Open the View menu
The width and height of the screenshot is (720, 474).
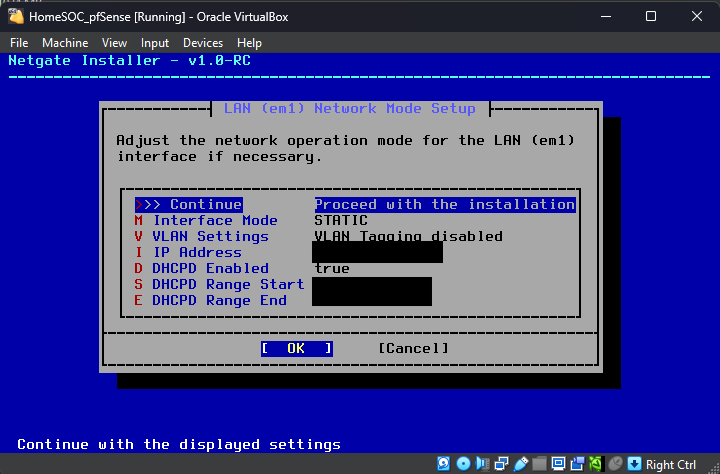[114, 43]
